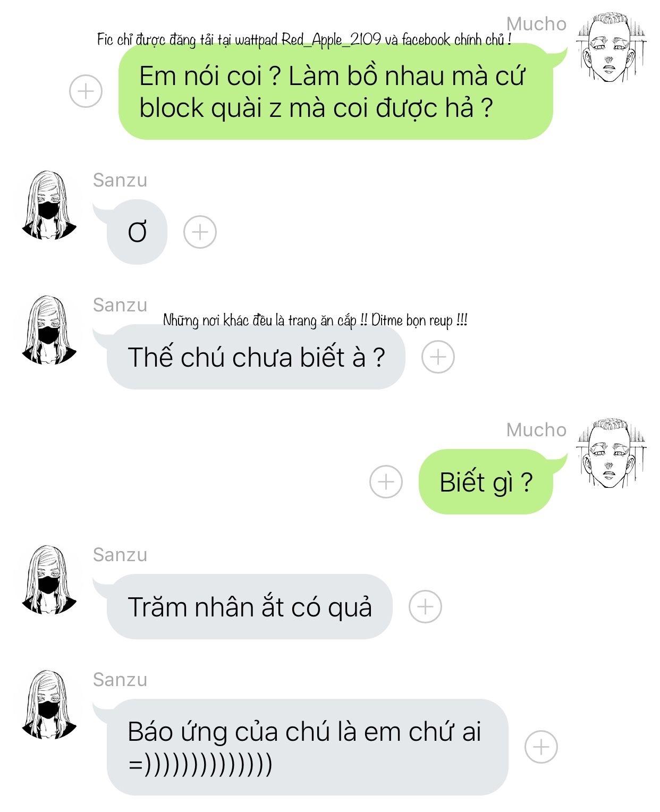Click plus icon beside 'Trăm nhân ắt có quả'
660x812 pixels.
425,606
